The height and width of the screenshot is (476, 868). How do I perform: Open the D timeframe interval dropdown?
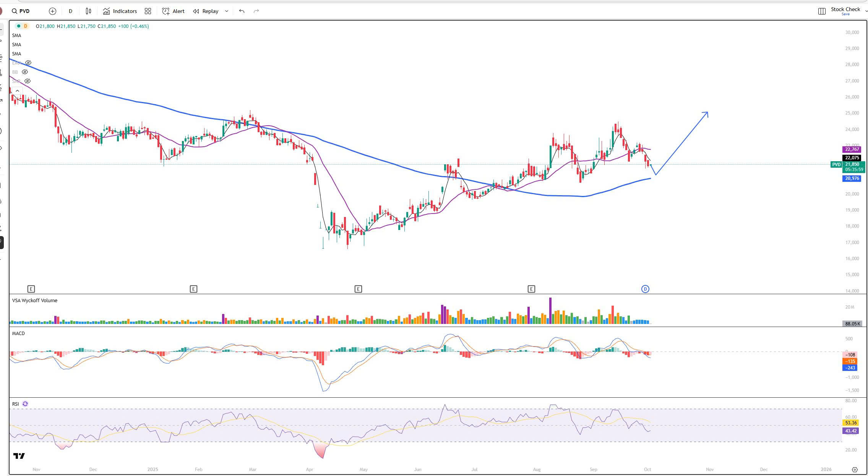click(70, 11)
